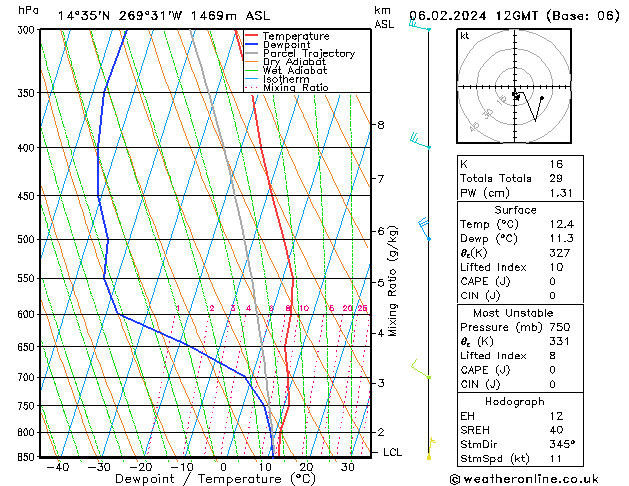Click the Totals Totals value 29
Image resolution: width=629 pixels, height=486 pixels.
(x=556, y=178)
